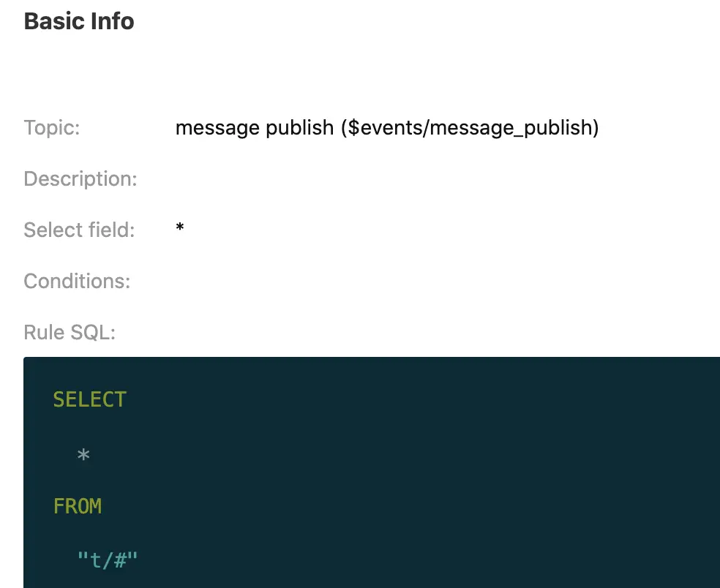Click the word "publish" before the parentheses
This screenshot has height=588, width=720.
click(x=299, y=128)
